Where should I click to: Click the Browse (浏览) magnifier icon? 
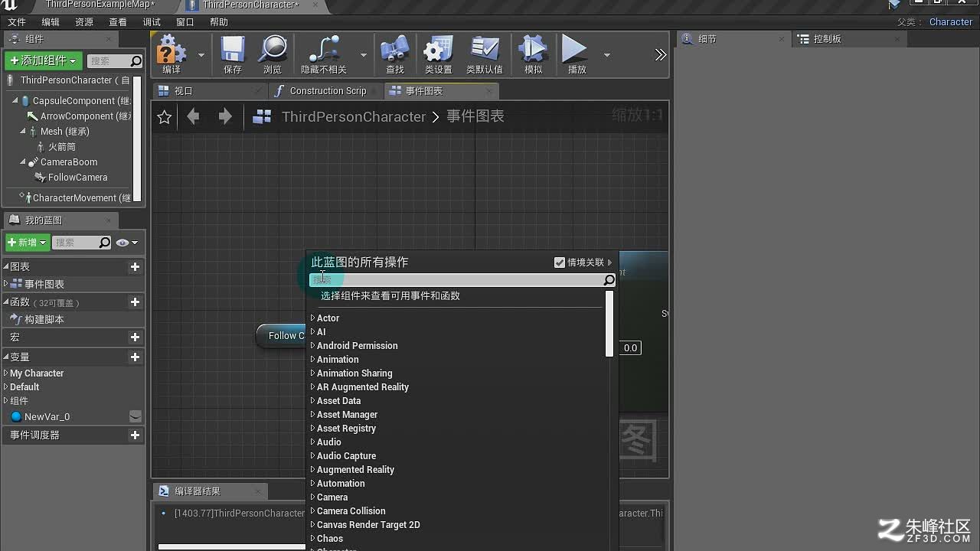pos(273,50)
